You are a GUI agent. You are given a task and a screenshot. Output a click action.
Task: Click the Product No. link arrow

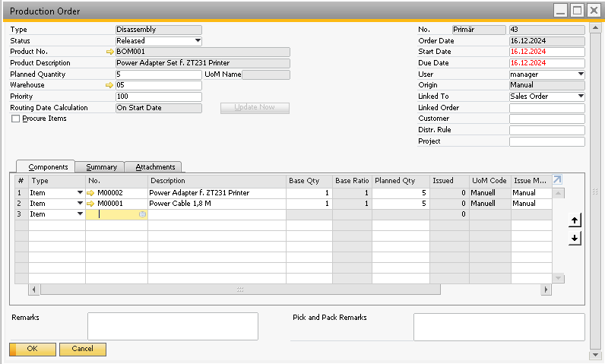point(109,52)
